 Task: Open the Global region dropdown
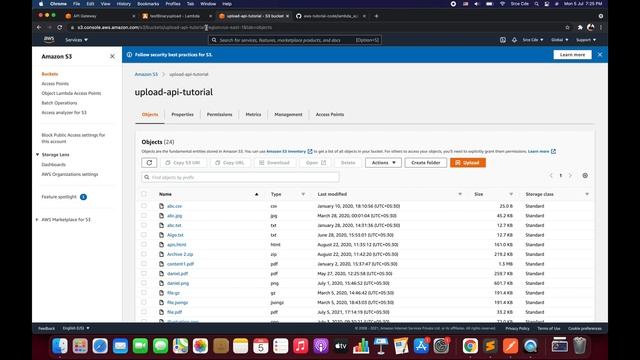pos(559,40)
